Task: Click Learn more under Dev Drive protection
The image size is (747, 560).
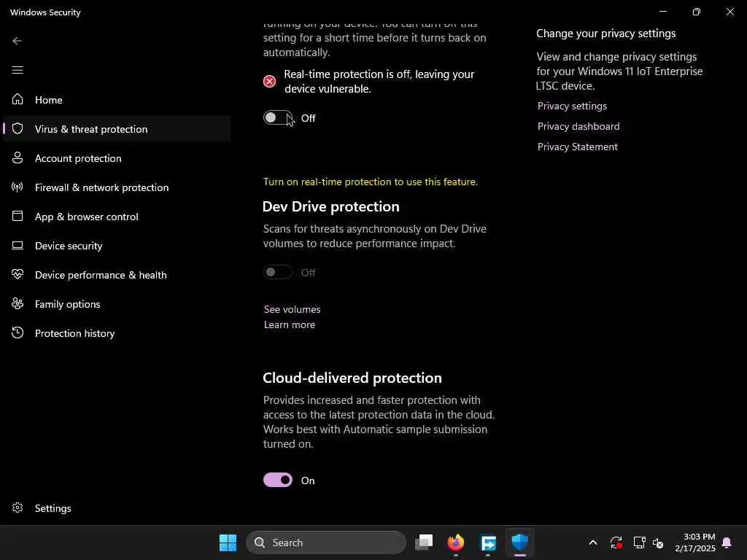Action: 289,324
